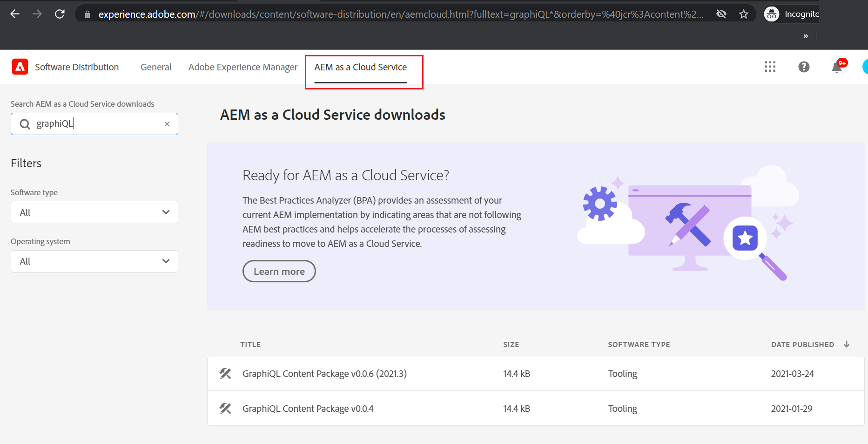Click the search magnifier icon

coord(25,124)
